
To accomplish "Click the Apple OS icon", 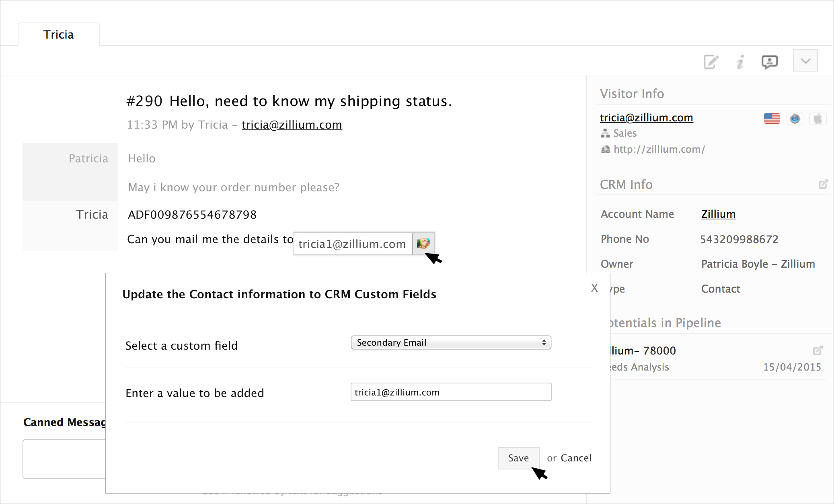I will [x=818, y=119].
